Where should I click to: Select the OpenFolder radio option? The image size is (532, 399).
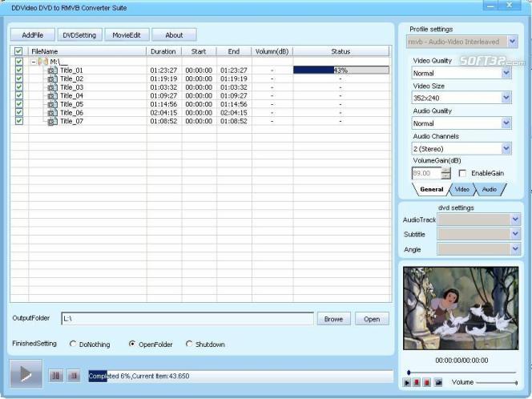(x=132, y=344)
